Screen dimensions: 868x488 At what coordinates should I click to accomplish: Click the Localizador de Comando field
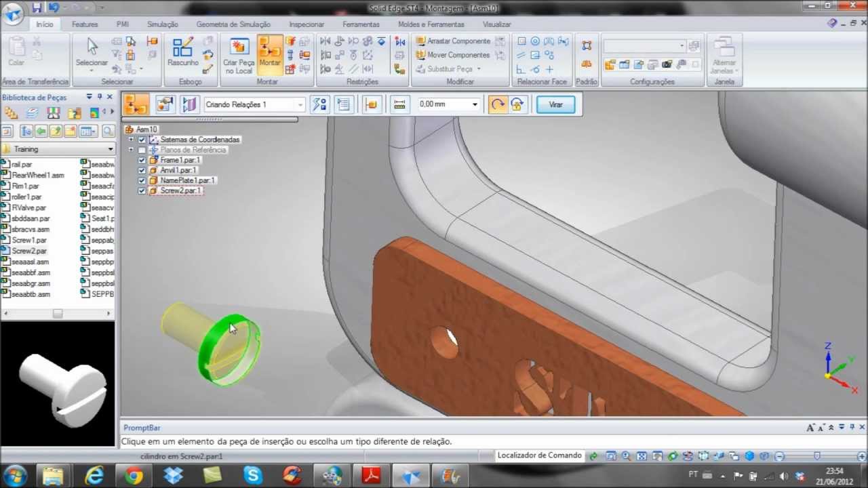click(x=539, y=455)
